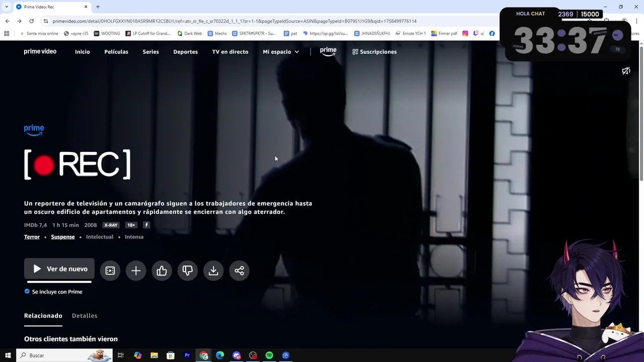Open the Mechs bookmark
The image size is (644, 362).
point(217,34)
